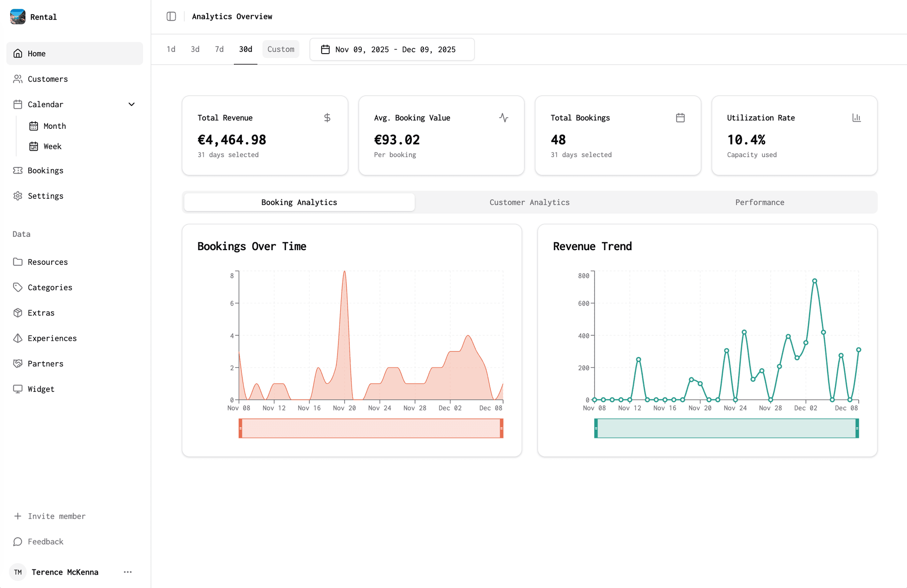Collapse the Calendar submenu chevron
Viewport: 907px width, 588px height.
click(x=132, y=104)
